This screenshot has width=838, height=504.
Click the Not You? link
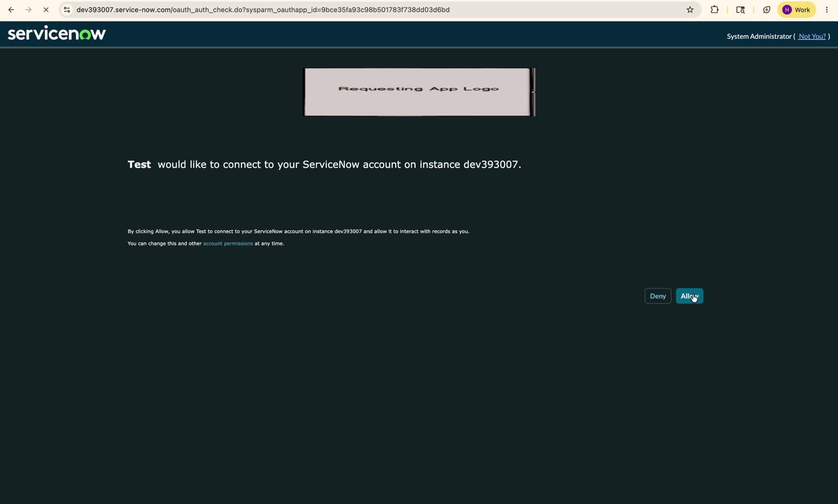(x=812, y=36)
